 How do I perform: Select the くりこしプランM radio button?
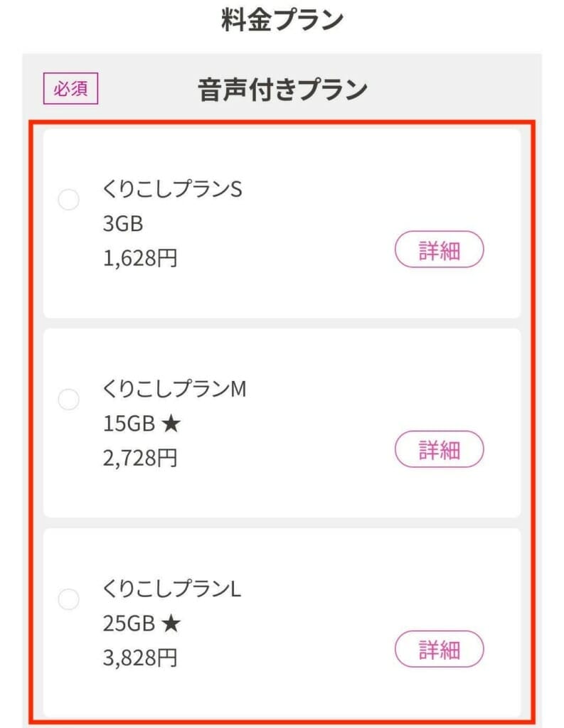point(68,400)
